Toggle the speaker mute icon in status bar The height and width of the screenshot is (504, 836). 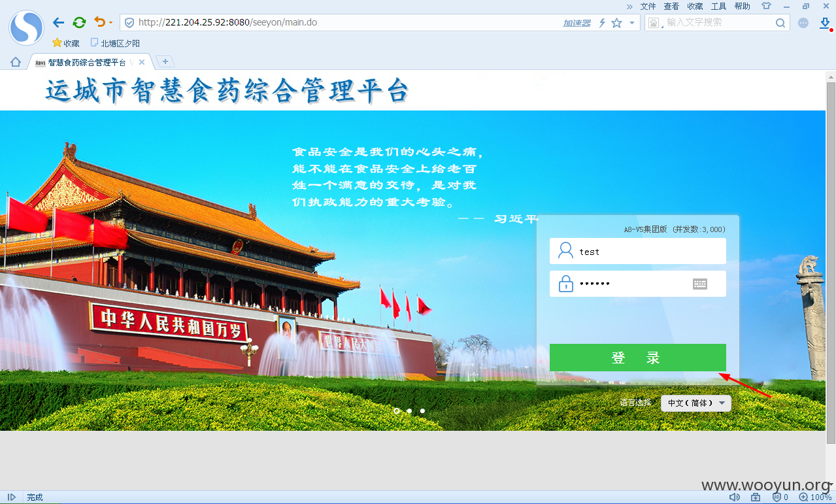click(x=734, y=497)
